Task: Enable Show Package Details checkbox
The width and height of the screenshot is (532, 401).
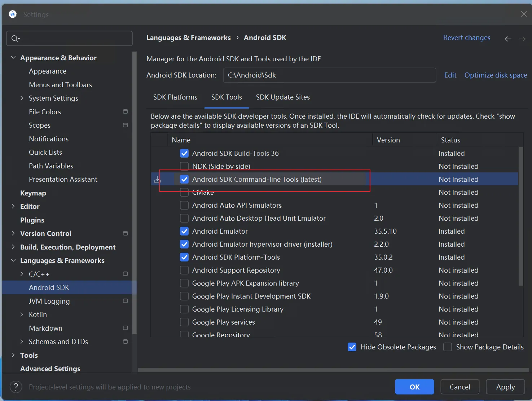Action: (448, 347)
